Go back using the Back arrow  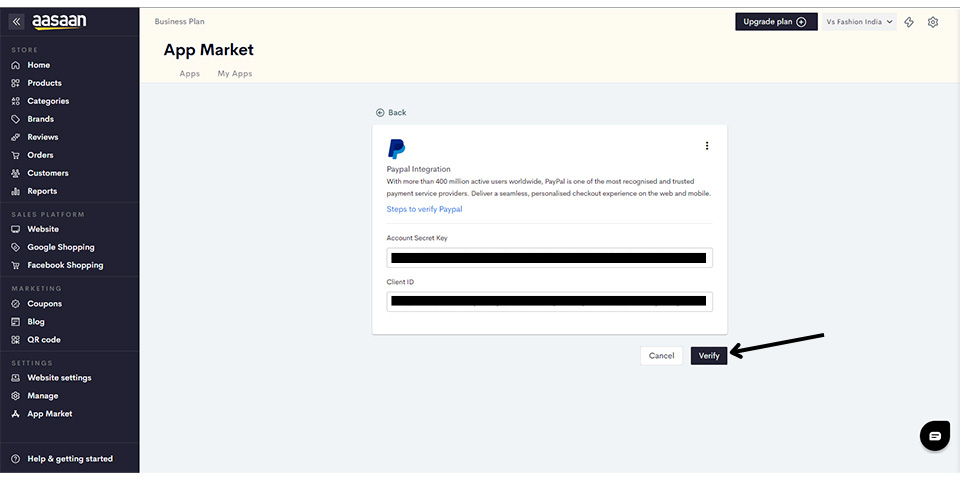[x=391, y=113]
